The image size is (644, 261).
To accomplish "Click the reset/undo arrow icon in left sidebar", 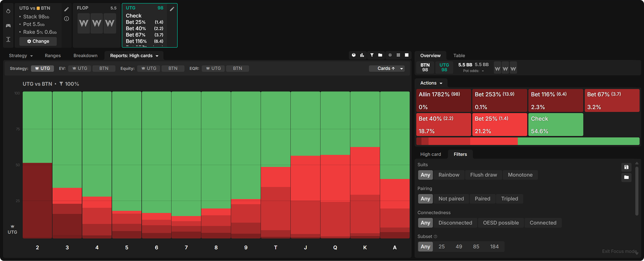I will tap(8, 11).
